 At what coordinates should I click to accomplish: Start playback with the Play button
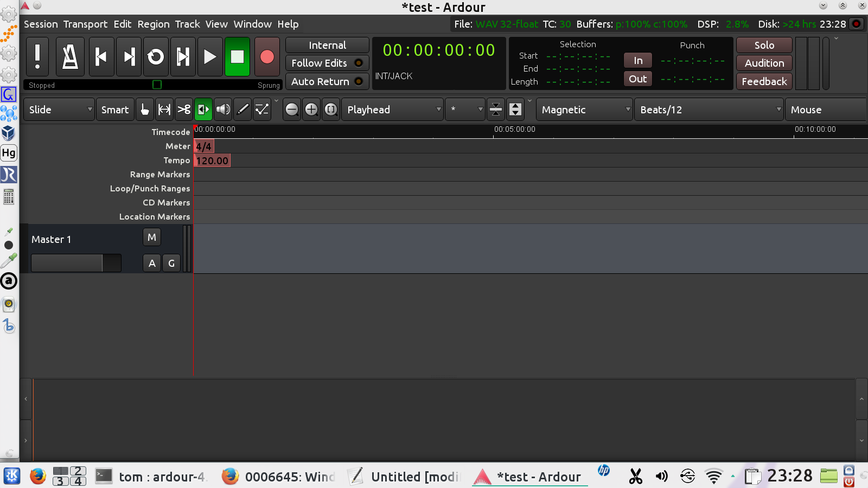point(210,56)
